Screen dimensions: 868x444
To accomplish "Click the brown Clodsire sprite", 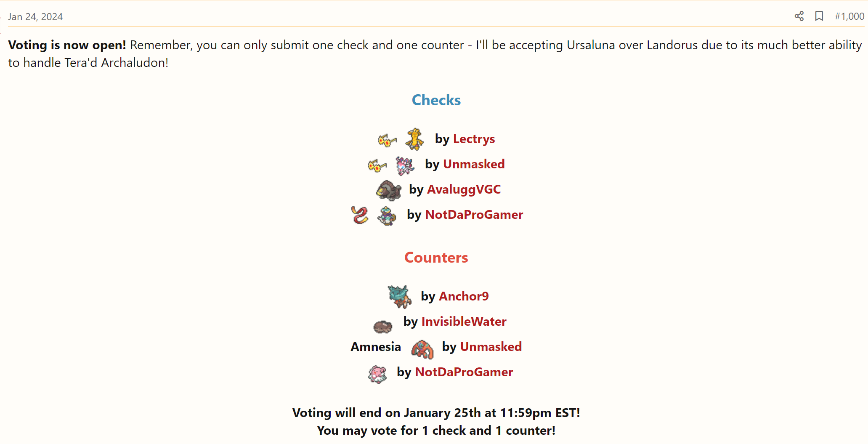I will tap(382, 326).
